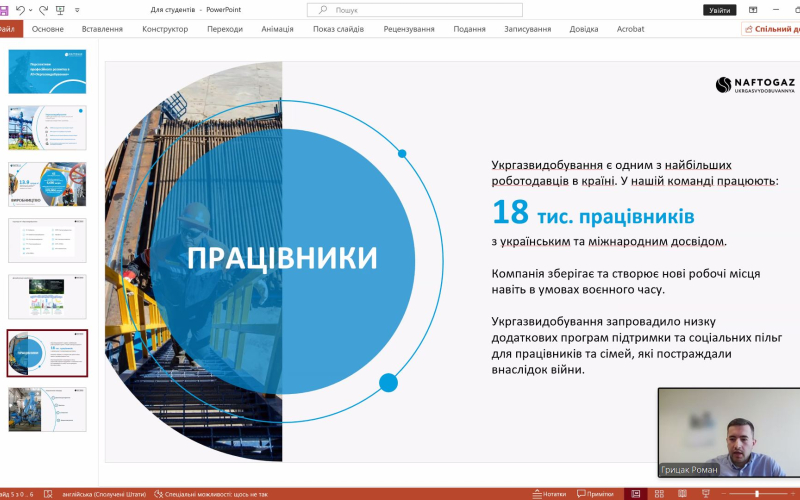The width and height of the screenshot is (800, 500).
Task: Start slideshow from status bar icon
Action: click(x=706, y=494)
